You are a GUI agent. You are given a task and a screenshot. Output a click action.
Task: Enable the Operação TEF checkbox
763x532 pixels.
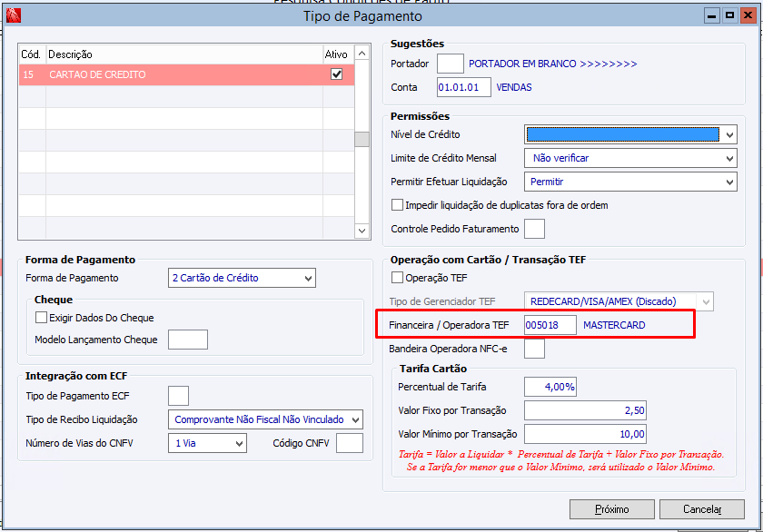[x=397, y=278]
